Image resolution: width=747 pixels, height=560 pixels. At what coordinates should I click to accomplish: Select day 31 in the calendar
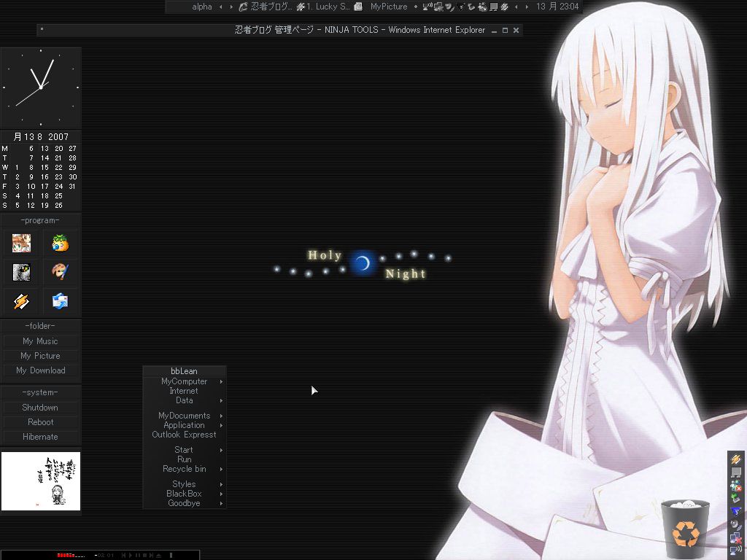pos(72,187)
